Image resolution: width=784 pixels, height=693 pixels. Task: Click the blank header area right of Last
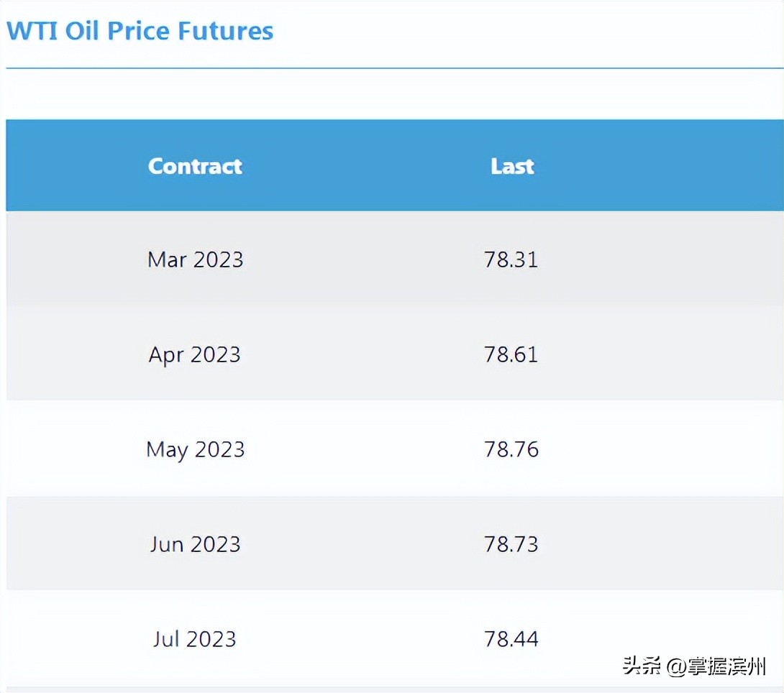click(683, 166)
